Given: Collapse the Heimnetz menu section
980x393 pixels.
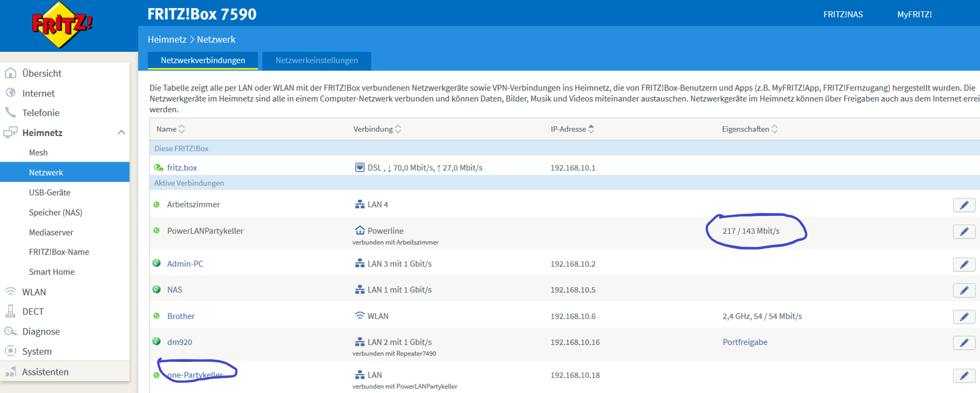Looking at the screenshot, I should tap(121, 133).
